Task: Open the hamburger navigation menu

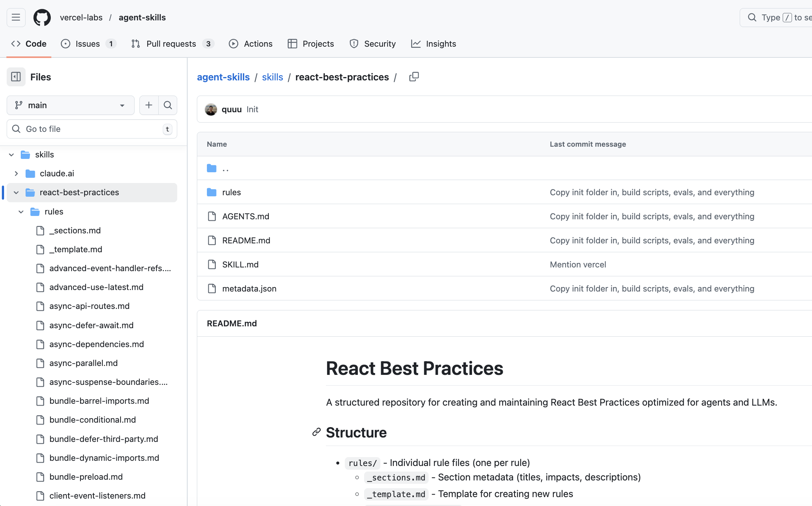Action: pos(16,17)
